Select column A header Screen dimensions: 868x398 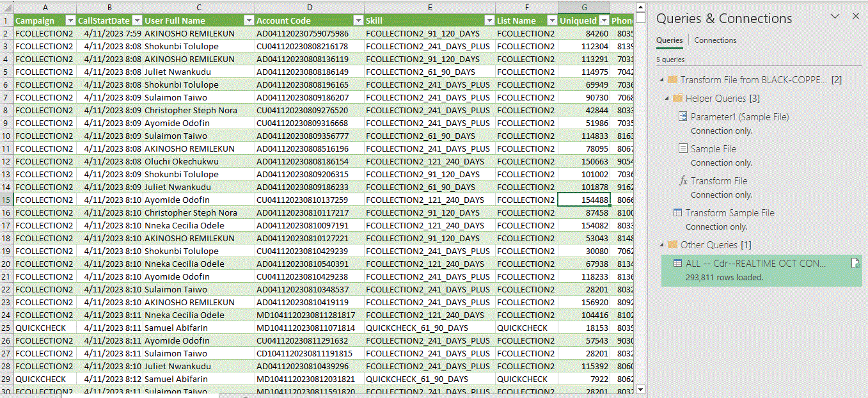click(x=45, y=7)
